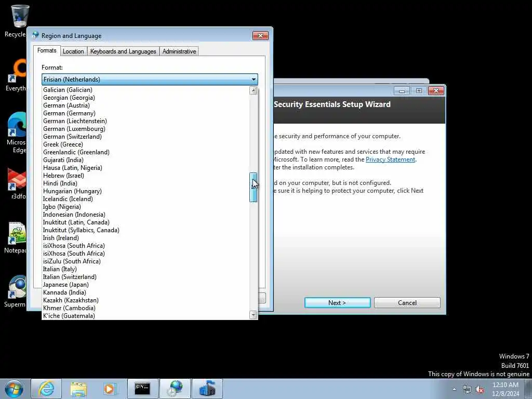Screen dimensions: 532x399
Task: Select isiZulu (South Africa) format
Action: click(145, 262)
